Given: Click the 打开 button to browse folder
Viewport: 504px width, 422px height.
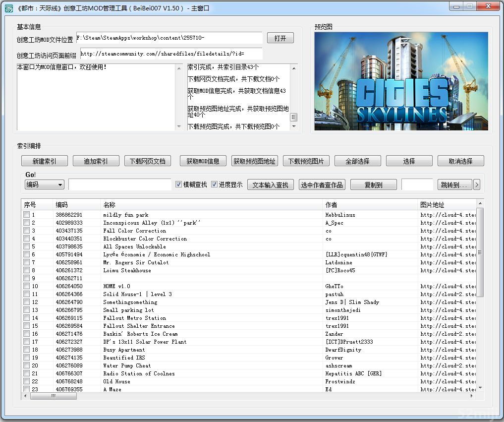Looking at the screenshot, I should click(x=280, y=38).
